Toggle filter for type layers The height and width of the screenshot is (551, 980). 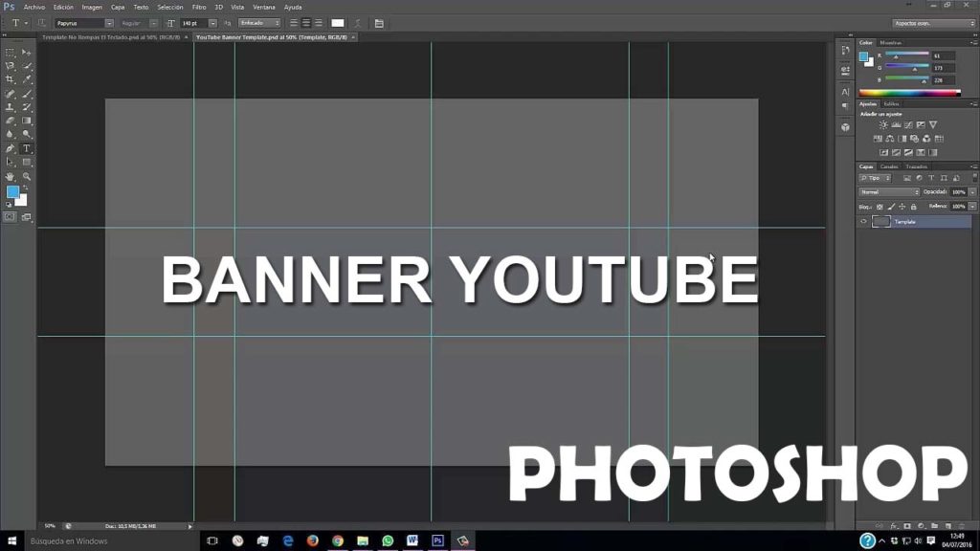click(x=931, y=179)
